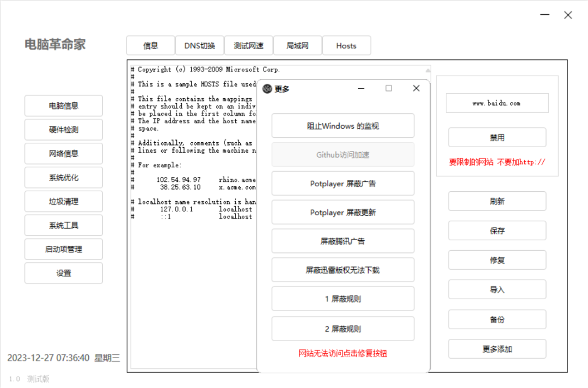This screenshot has width=588, height=388.
Task: Click the 保存 button
Action: [x=497, y=231]
